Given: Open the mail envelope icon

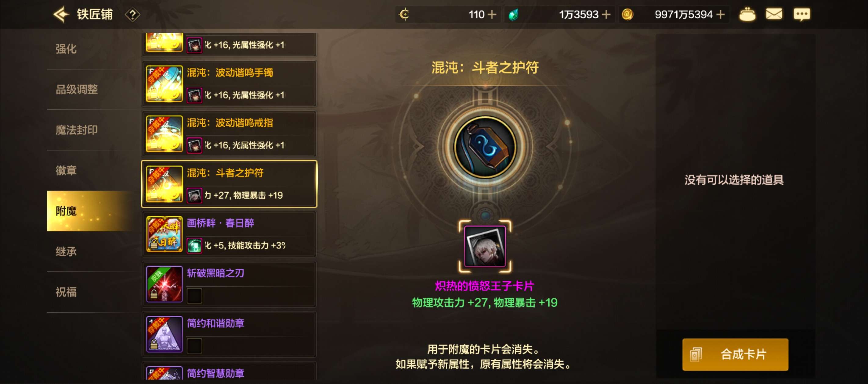Looking at the screenshot, I should (774, 14).
